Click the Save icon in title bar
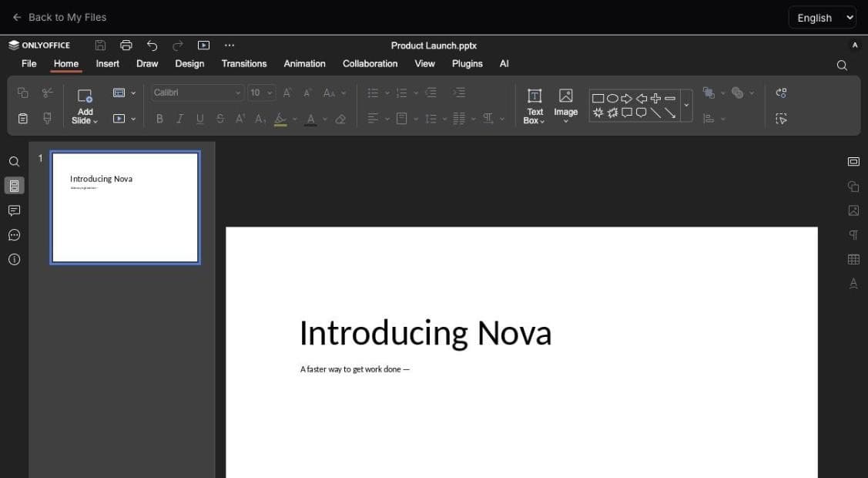The width and height of the screenshot is (868, 478). point(100,45)
